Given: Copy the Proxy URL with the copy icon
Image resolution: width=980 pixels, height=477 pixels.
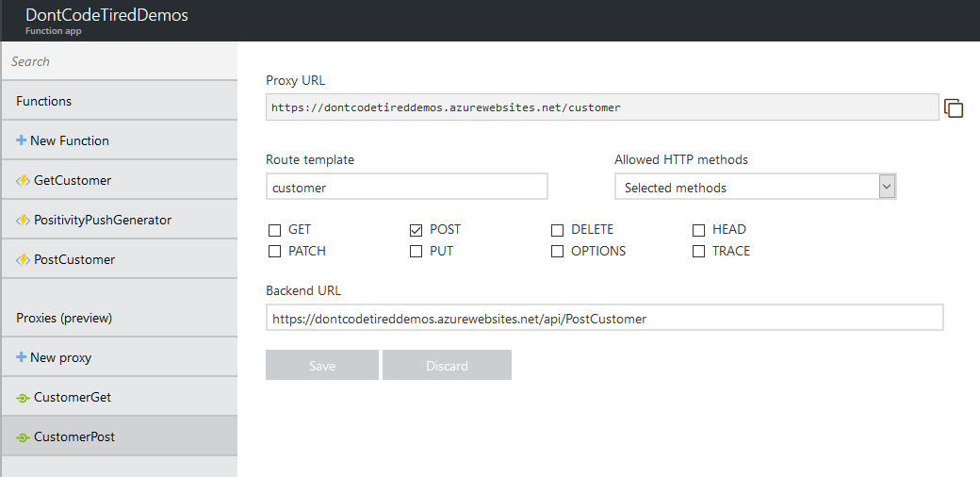Looking at the screenshot, I should pos(953,108).
